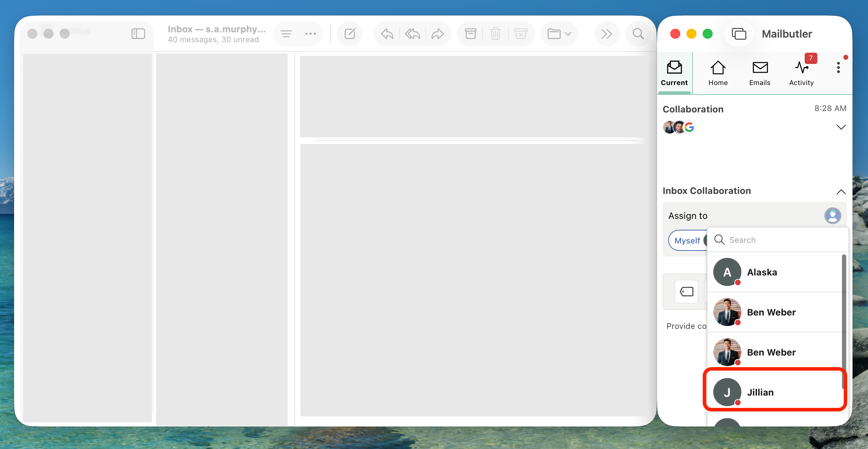This screenshot has width=868, height=449.
Task: Select Jillian from assignee list
Action: tap(775, 392)
